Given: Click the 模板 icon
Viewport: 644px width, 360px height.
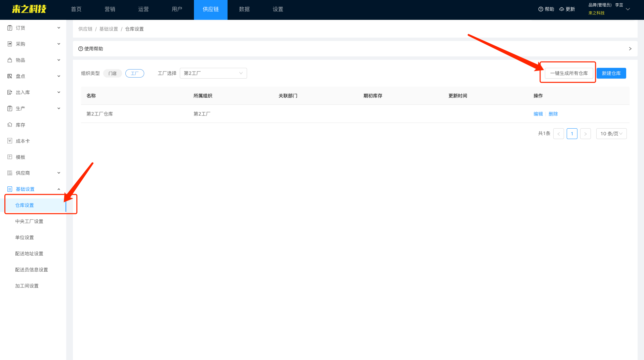Looking at the screenshot, I should tap(10, 157).
